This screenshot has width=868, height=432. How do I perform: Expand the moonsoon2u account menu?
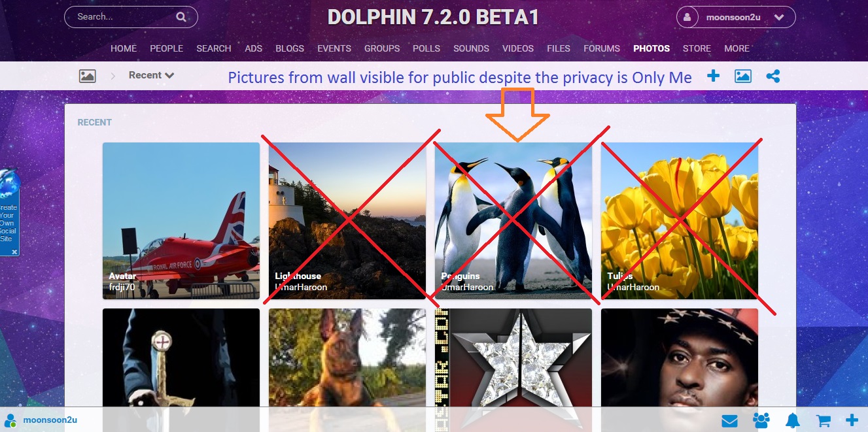pos(736,18)
